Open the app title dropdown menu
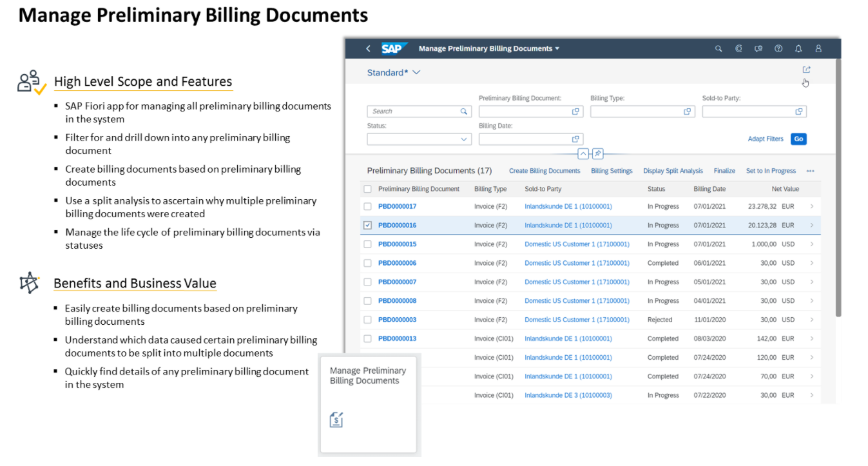Screen dimensions: 868x466 click(x=557, y=49)
